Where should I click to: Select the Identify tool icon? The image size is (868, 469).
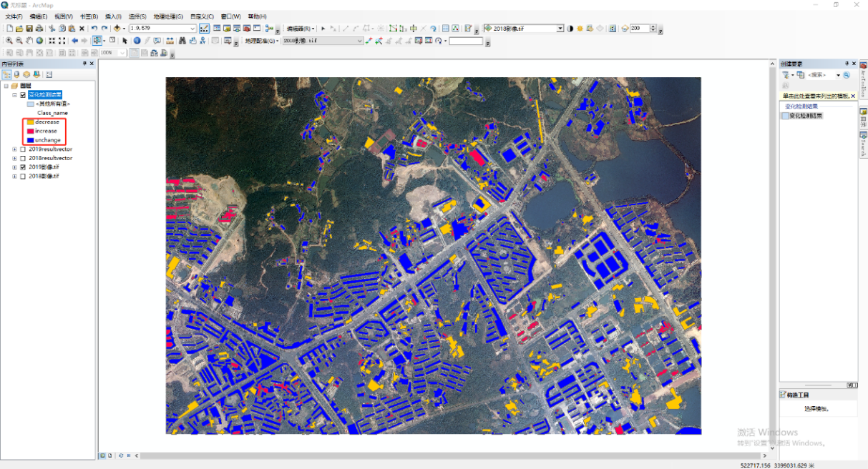pos(137,41)
